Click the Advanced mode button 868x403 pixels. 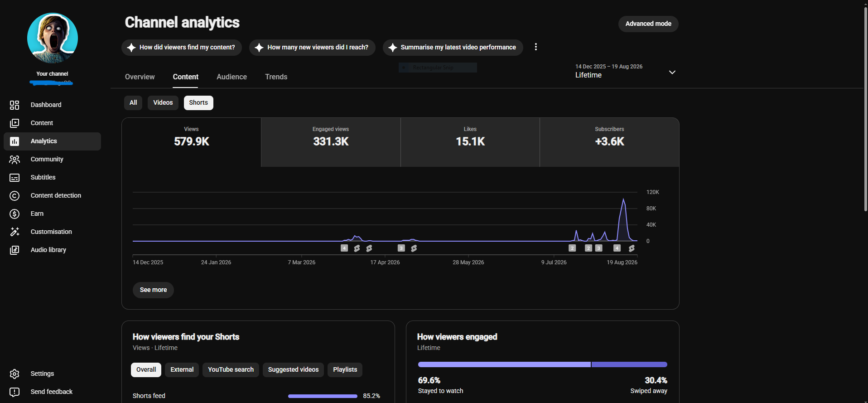click(x=648, y=24)
